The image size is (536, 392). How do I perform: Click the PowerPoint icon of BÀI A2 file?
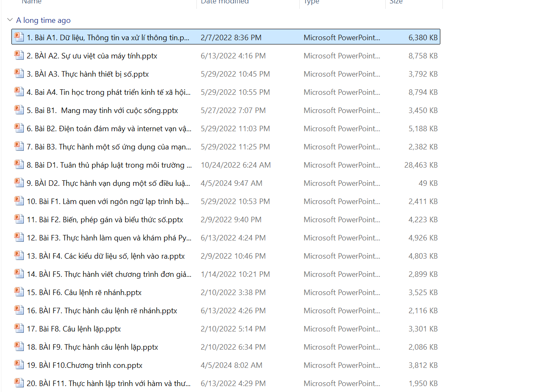pos(19,55)
